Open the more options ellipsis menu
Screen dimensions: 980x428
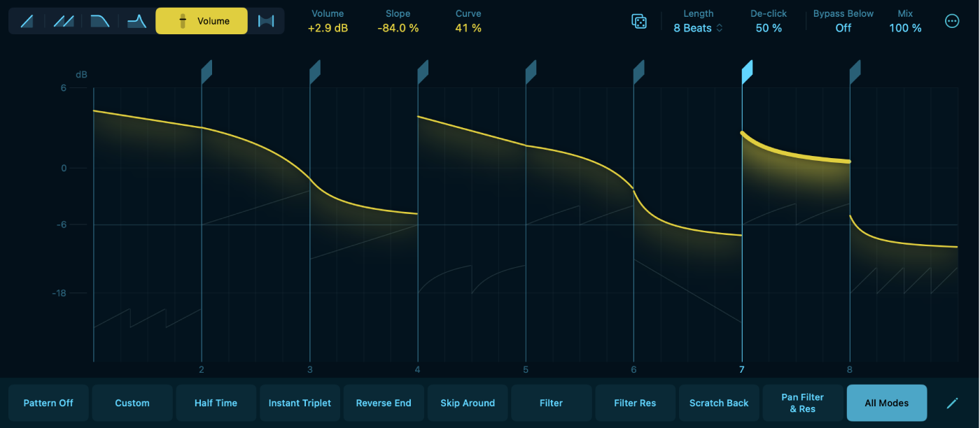point(952,21)
